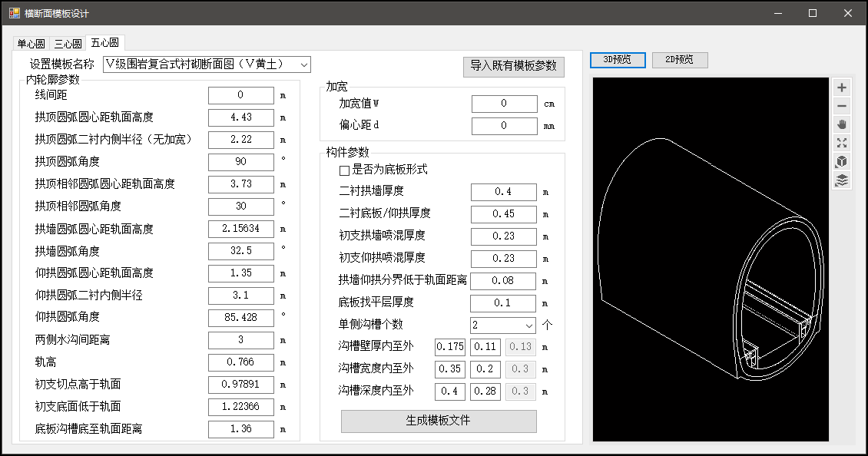The image size is (868, 456).
Task: Click the app icon in the title bar
Action: [x=14, y=13]
